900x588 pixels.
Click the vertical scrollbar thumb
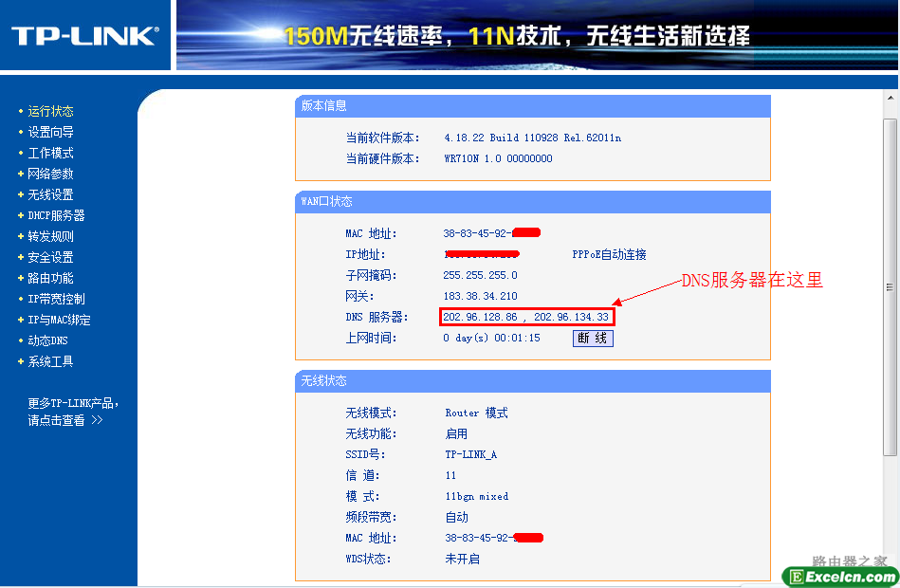[x=891, y=286]
